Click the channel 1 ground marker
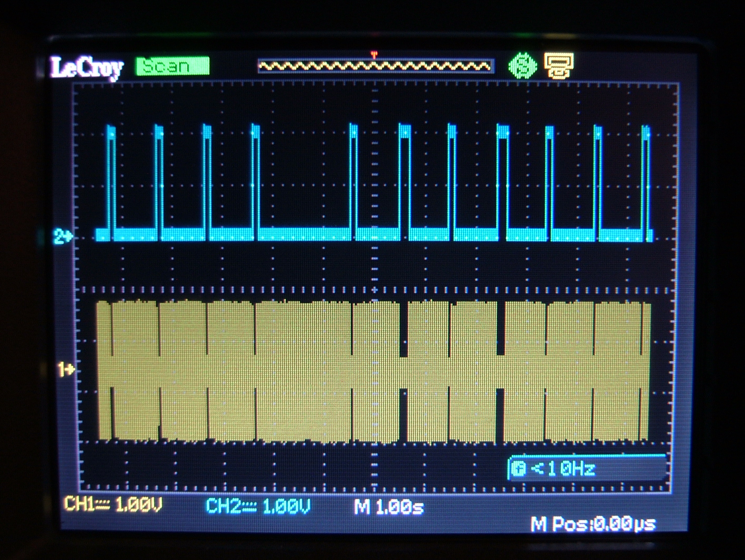The image size is (745, 560). click(66, 370)
